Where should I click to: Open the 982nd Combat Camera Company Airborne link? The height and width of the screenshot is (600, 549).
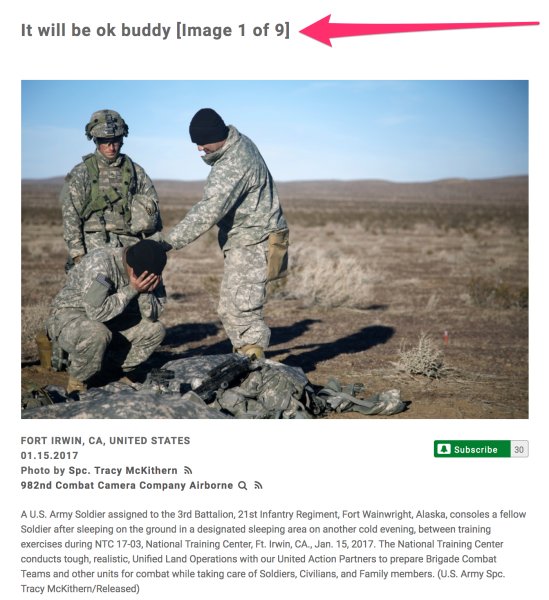(x=127, y=486)
